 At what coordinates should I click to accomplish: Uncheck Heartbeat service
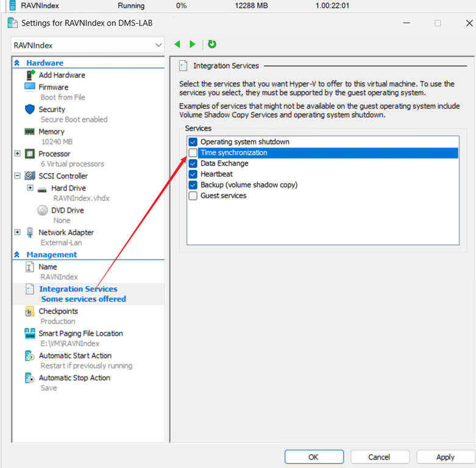click(193, 174)
